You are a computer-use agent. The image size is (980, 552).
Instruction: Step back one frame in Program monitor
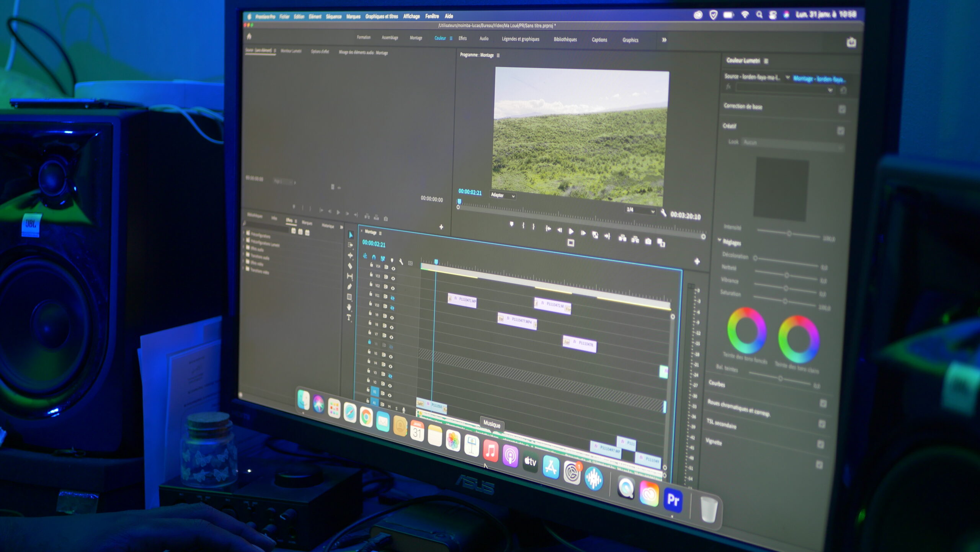click(559, 230)
